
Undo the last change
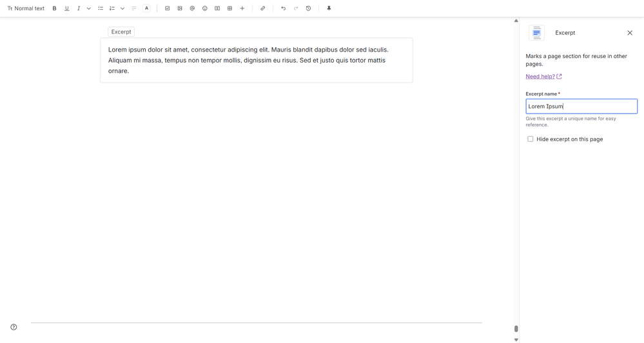284,8
